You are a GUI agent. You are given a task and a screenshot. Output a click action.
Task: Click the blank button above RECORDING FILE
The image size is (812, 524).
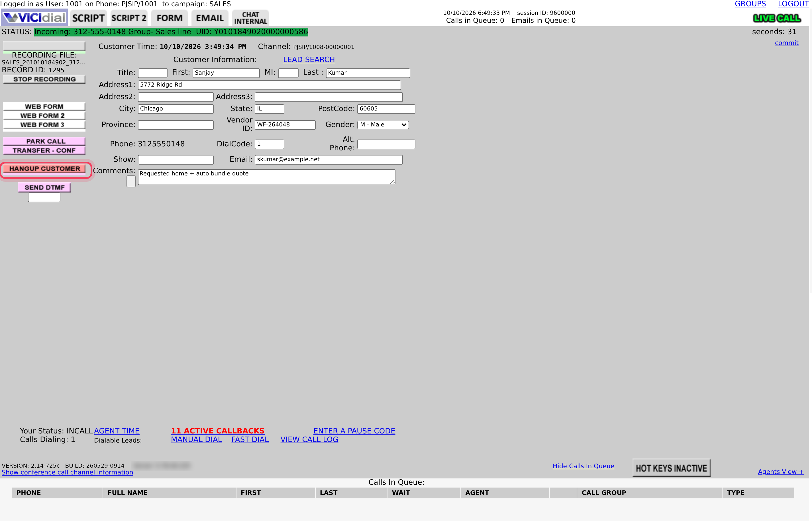(x=44, y=46)
